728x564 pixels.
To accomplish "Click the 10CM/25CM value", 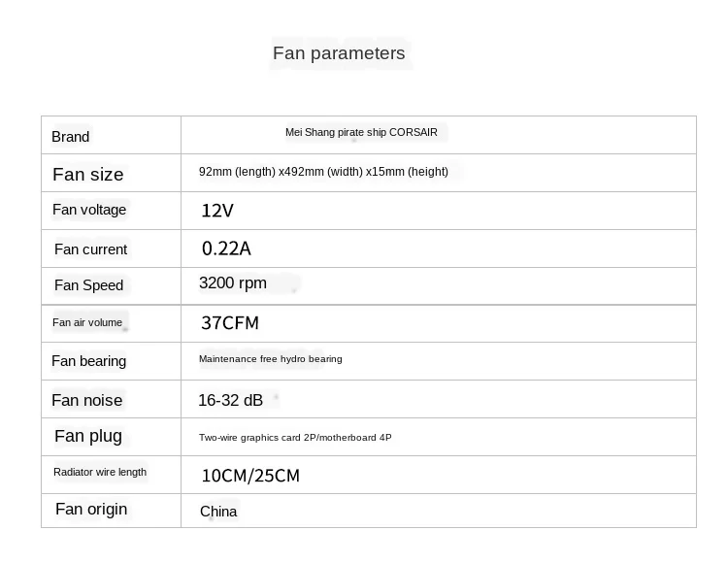I will 250,476.
